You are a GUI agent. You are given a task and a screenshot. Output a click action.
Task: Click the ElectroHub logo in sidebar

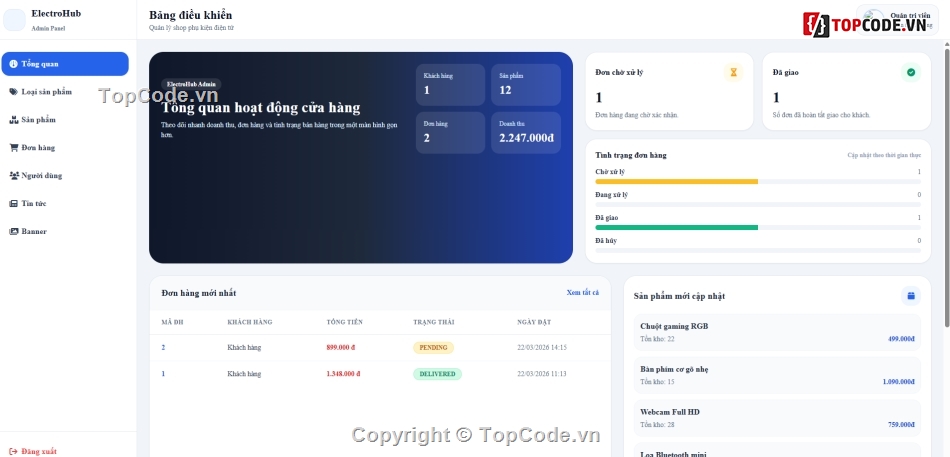coord(15,20)
